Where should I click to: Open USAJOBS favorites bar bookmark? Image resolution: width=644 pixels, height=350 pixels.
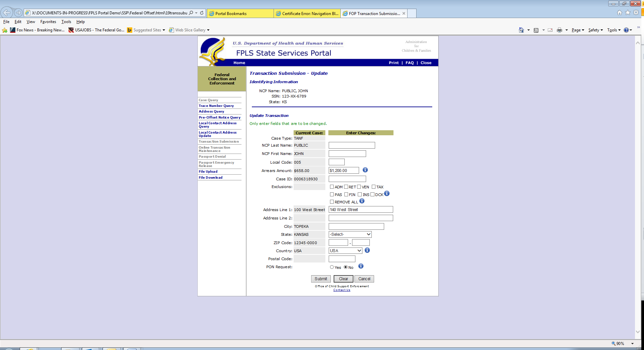[x=96, y=30]
